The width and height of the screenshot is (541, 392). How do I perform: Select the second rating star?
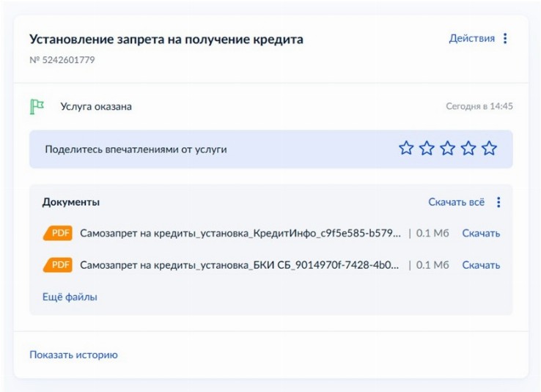pos(427,149)
